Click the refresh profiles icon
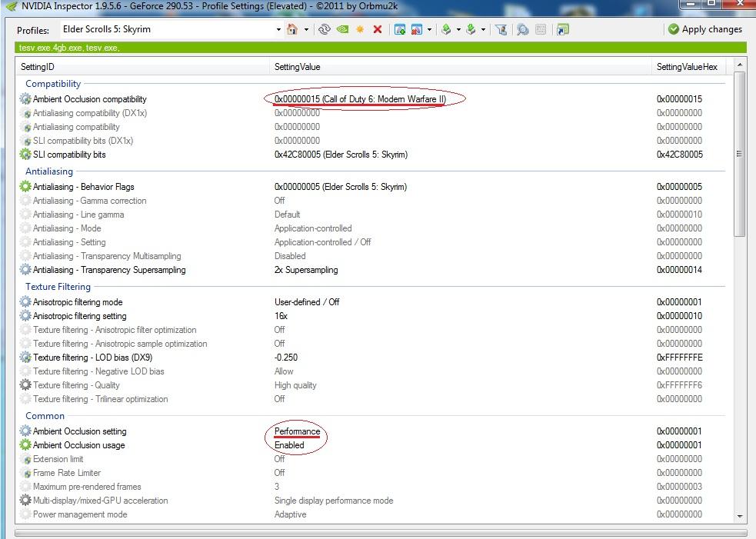Image resolution: width=756 pixels, height=539 pixels. pyautogui.click(x=324, y=29)
